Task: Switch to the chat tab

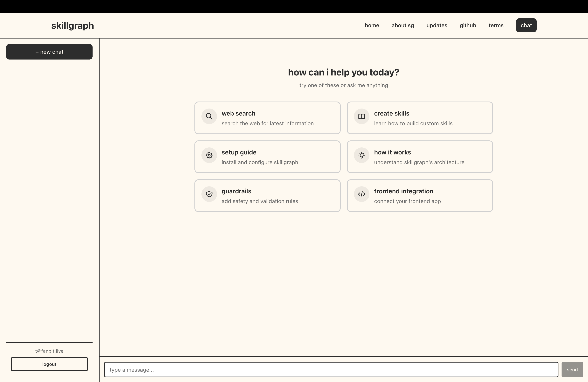Action: pyautogui.click(x=526, y=25)
